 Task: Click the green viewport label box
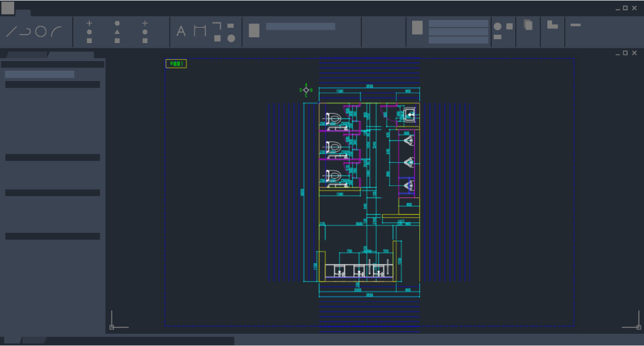tap(176, 64)
